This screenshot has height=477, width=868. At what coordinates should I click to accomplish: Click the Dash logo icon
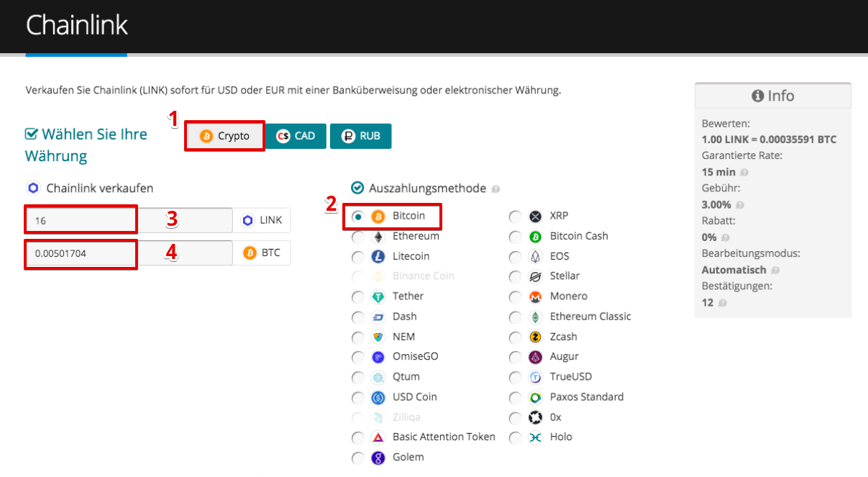(378, 317)
